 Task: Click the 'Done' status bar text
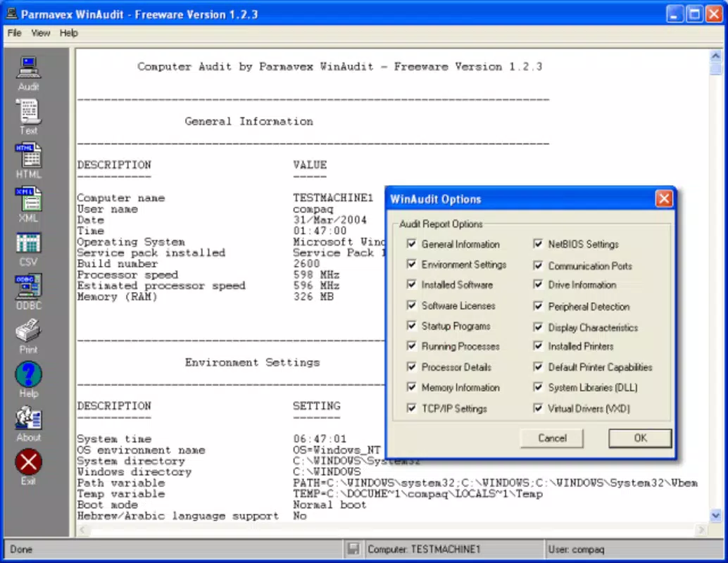tap(21, 549)
